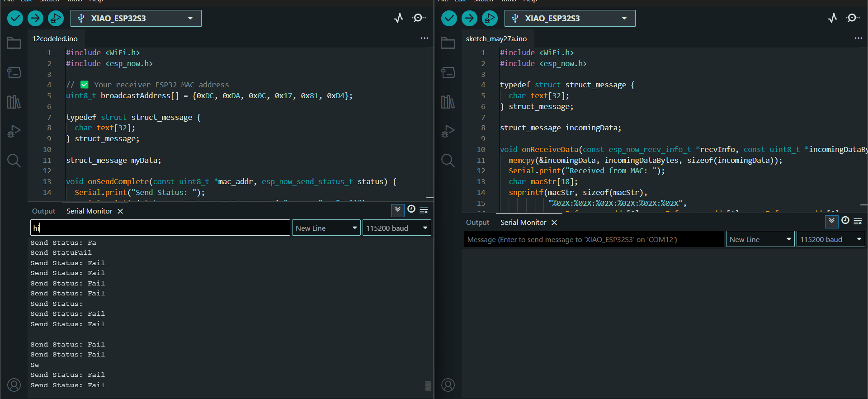This screenshot has width=868, height=399.
Task: Open user profile icon in right IDE sidebar
Action: coord(448,385)
